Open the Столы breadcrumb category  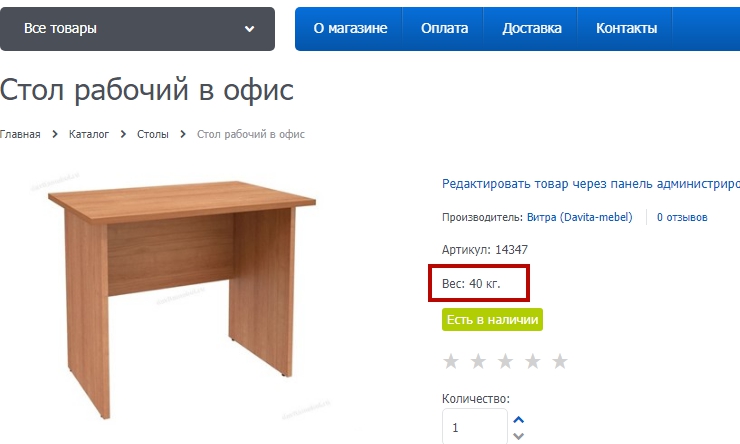152,134
